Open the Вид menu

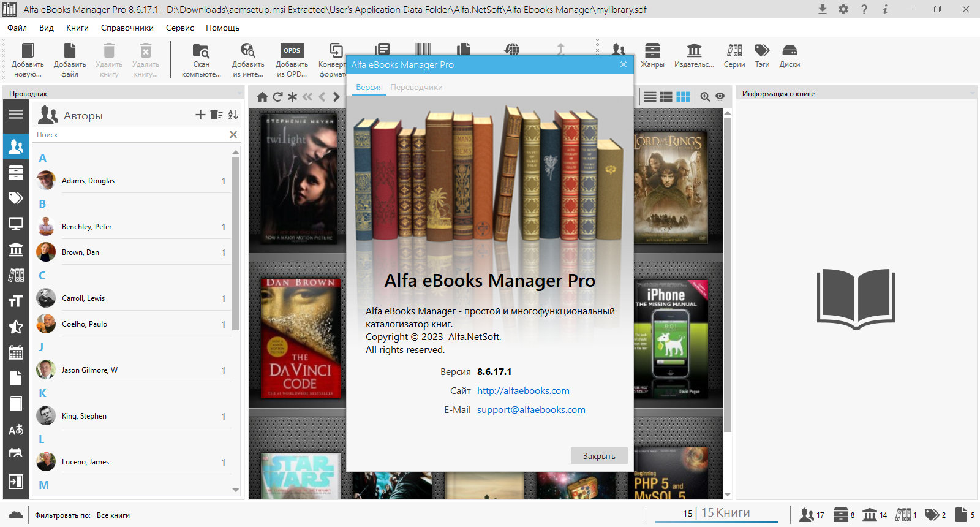[x=47, y=28]
